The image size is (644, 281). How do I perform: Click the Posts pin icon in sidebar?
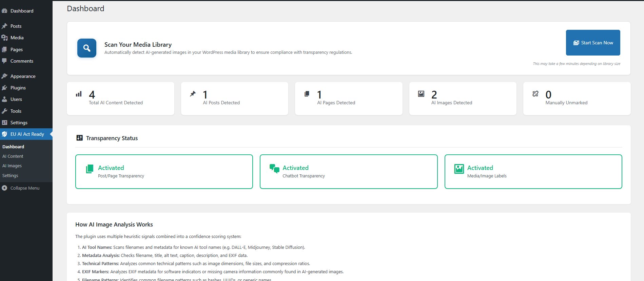(x=4, y=26)
